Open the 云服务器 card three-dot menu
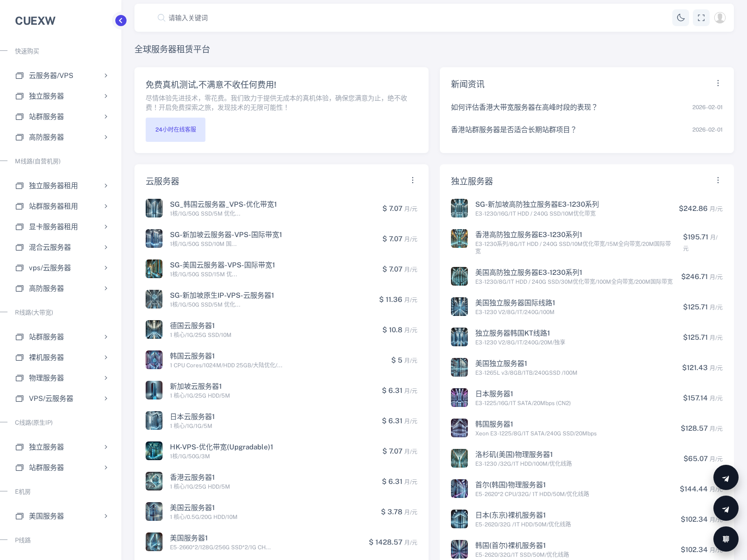 (x=413, y=181)
